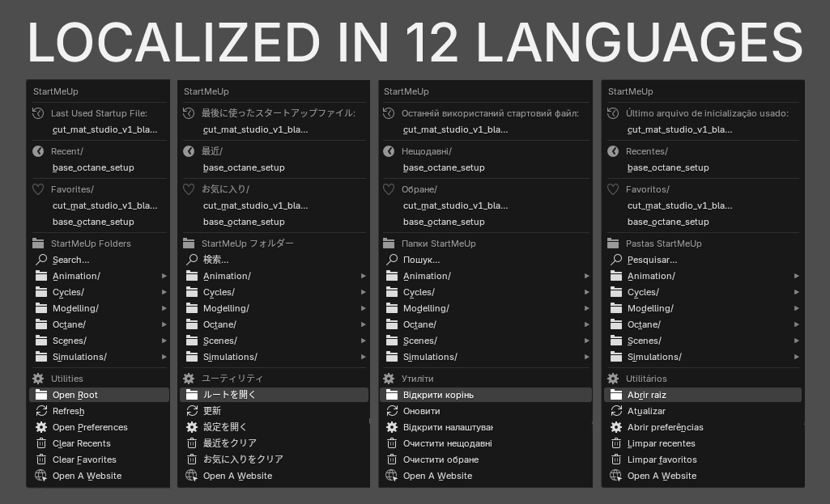Expand Cycles/ submenu in English menu
The width and height of the screenshot is (830, 504).
(x=164, y=292)
